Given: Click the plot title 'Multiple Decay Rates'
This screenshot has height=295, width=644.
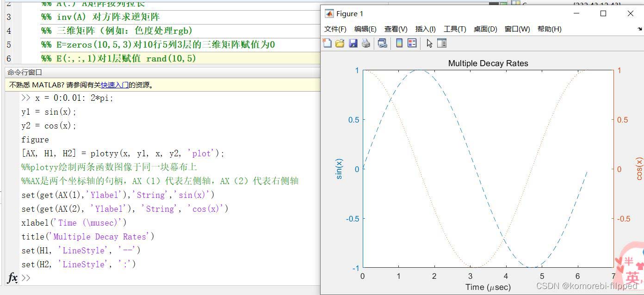Looking at the screenshot, I should coord(488,63).
